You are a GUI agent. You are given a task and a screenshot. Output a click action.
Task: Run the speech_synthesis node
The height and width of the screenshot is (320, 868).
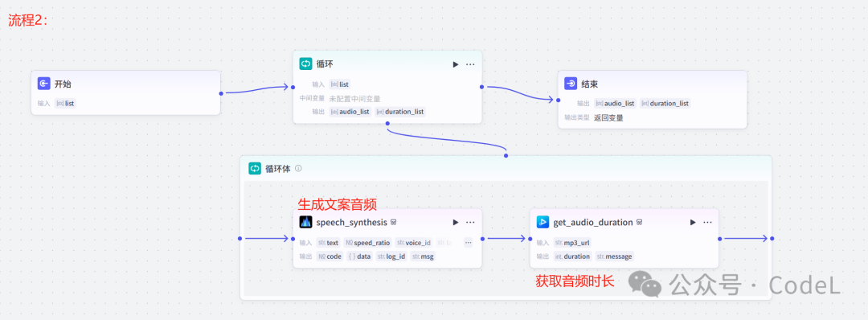point(456,222)
